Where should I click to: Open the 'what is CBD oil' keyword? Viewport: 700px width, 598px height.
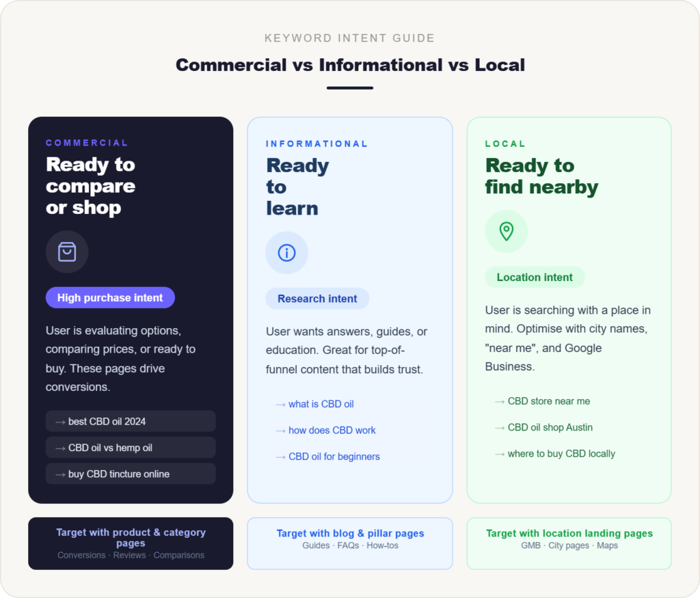321,404
